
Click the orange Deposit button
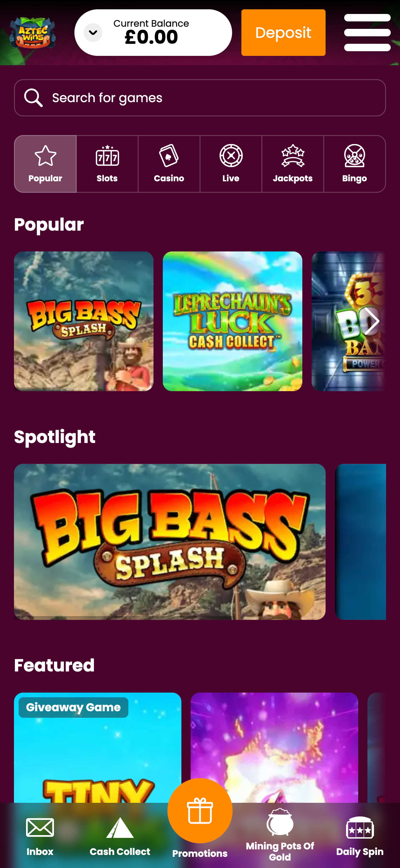click(x=283, y=33)
